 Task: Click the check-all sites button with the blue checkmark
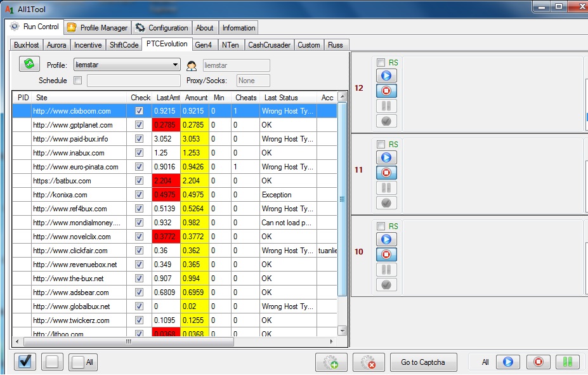(x=25, y=362)
